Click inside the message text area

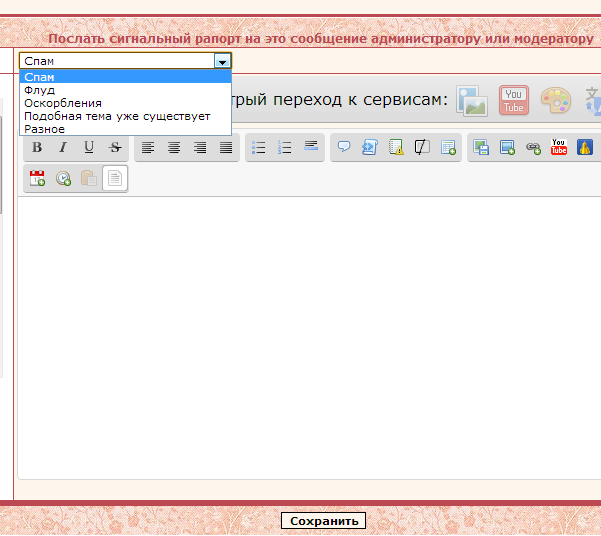(309, 337)
